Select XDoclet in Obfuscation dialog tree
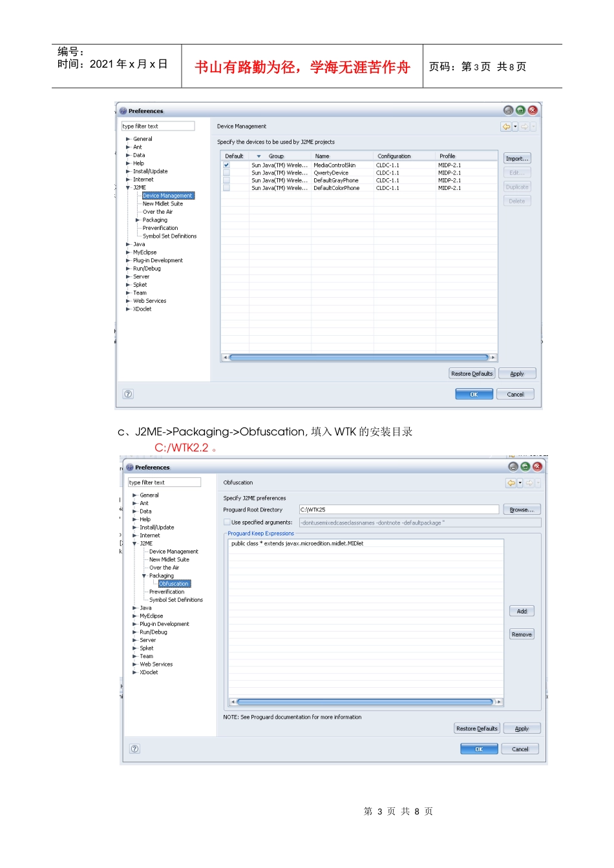 coord(149,673)
